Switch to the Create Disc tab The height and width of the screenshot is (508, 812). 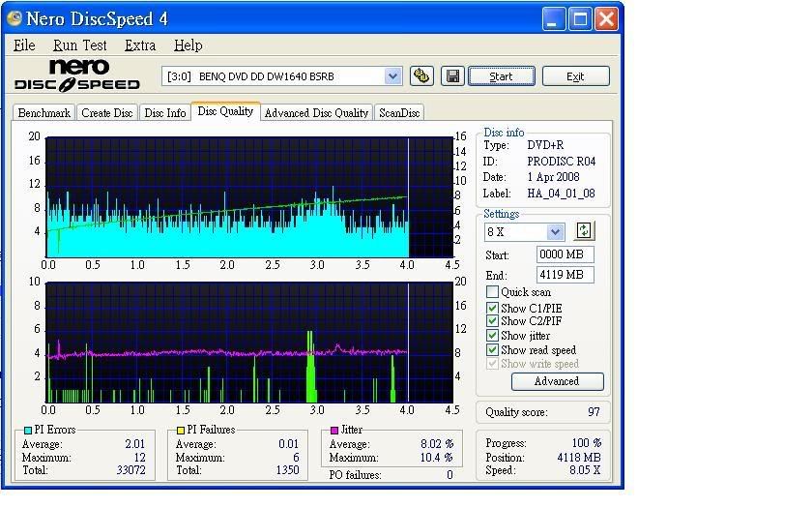[106, 112]
